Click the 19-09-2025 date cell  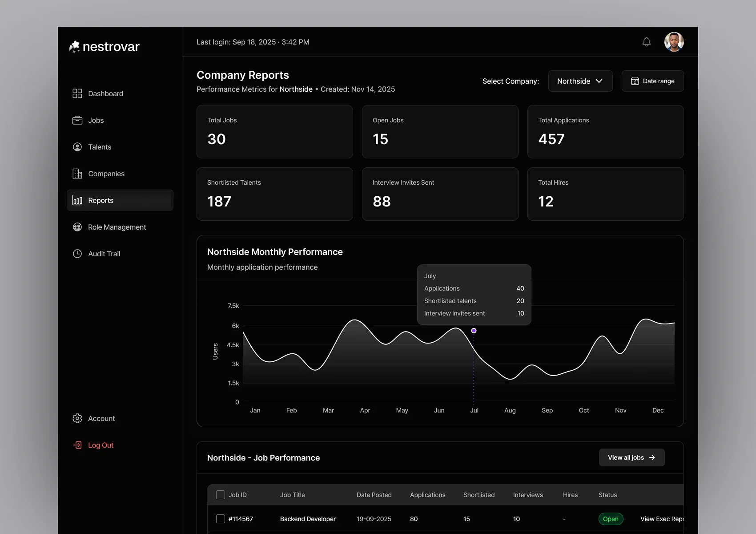pos(374,519)
